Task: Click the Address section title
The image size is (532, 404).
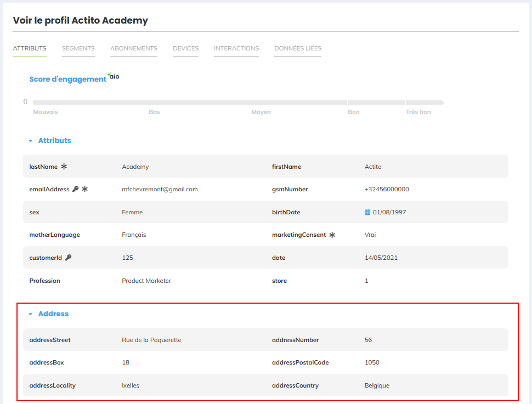Action: (x=54, y=314)
